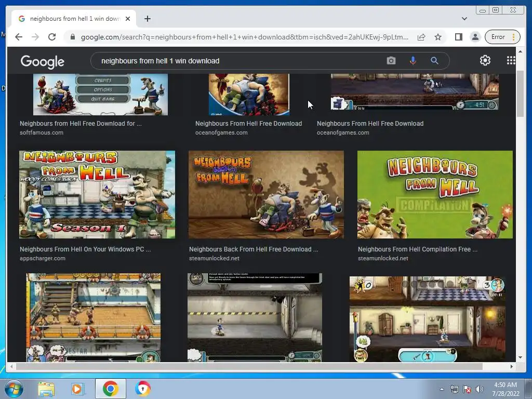Screen dimensions: 532x399
Task: Open the second Chrome-like taskbar app
Action: [142, 389]
